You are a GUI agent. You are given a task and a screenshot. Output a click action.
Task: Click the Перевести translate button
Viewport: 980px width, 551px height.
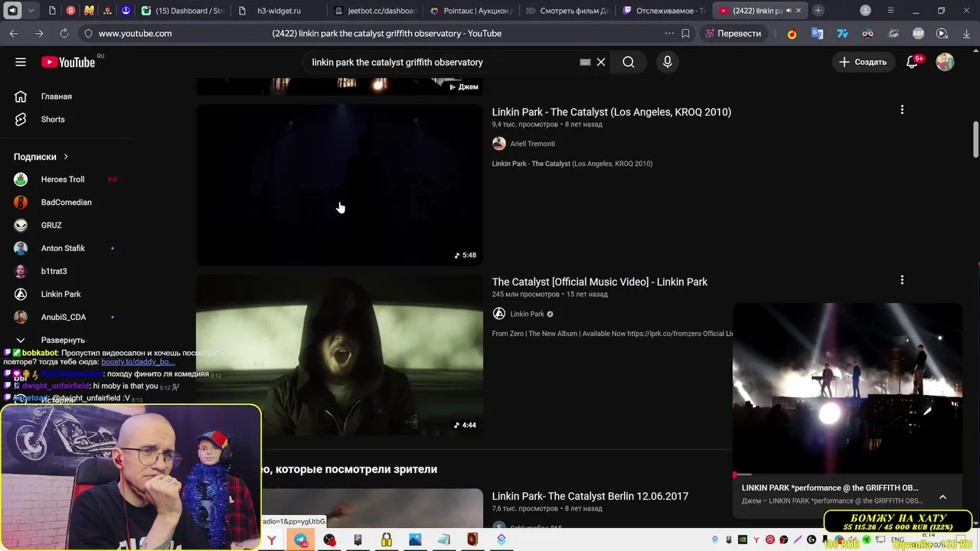pyautogui.click(x=733, y=34)
